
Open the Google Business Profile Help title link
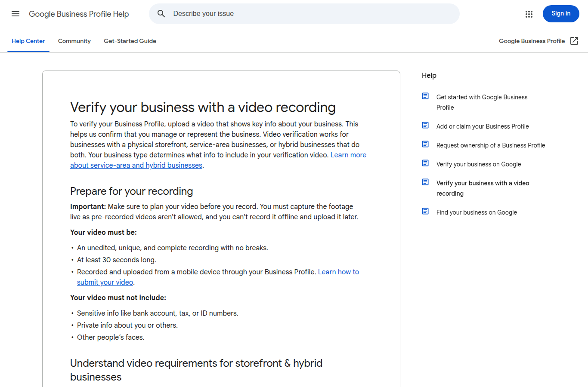(79, 14)
